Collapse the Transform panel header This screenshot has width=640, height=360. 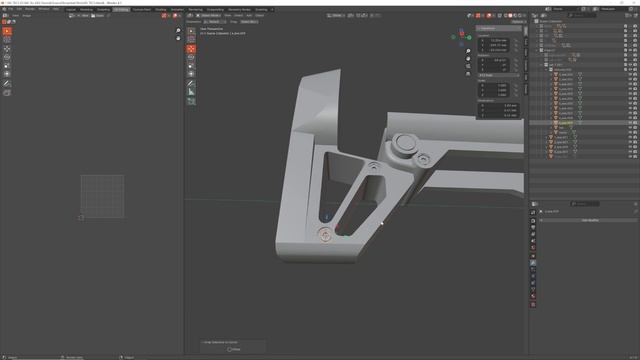pyautogui.click(x=499, y=28)
